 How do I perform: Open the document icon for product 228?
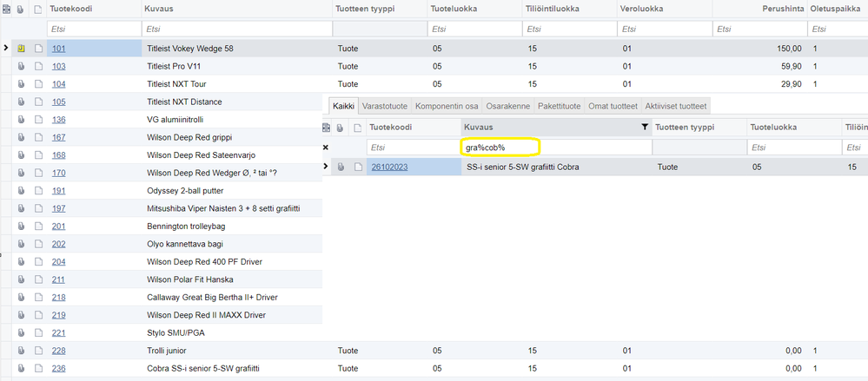click(38, 351)
